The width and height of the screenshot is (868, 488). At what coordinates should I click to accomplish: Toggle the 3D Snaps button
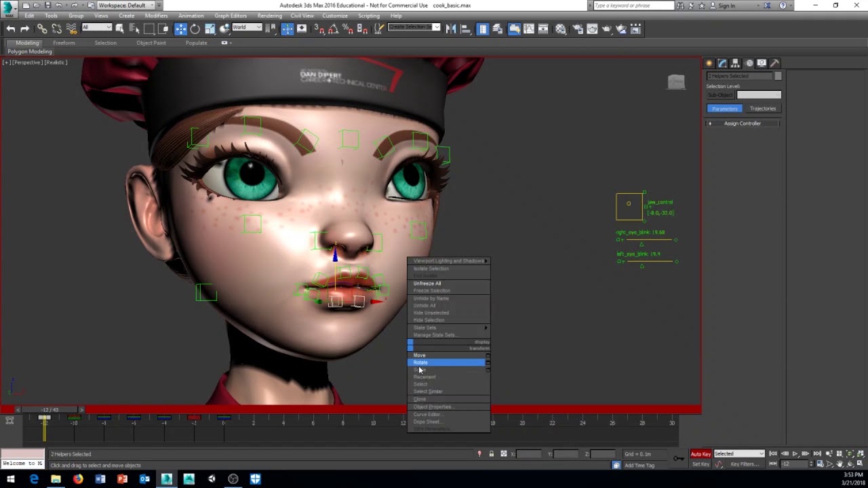coord(319,28)
